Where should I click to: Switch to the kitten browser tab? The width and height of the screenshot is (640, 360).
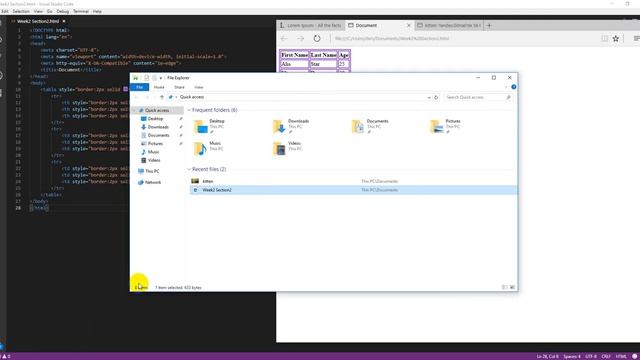point(449,25)
